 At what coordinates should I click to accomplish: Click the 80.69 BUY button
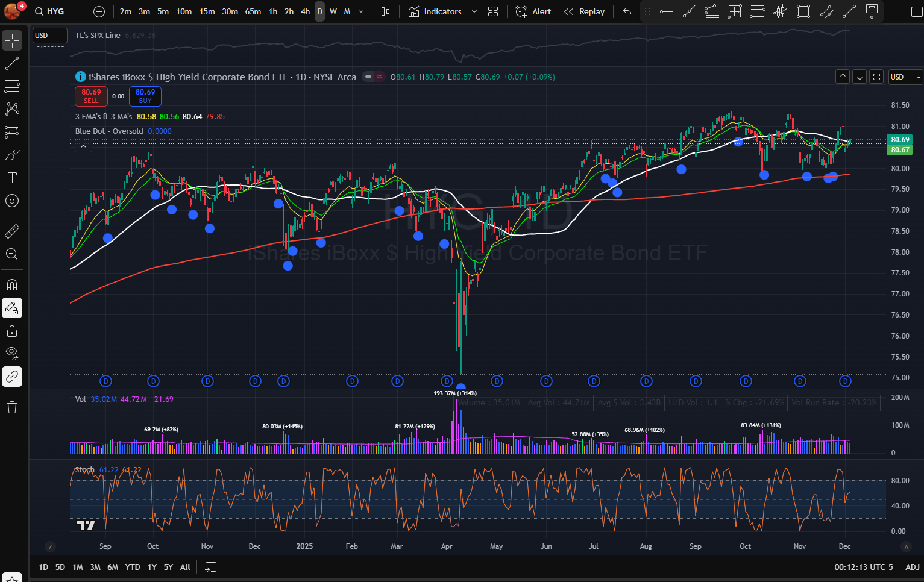coord(145,96)
